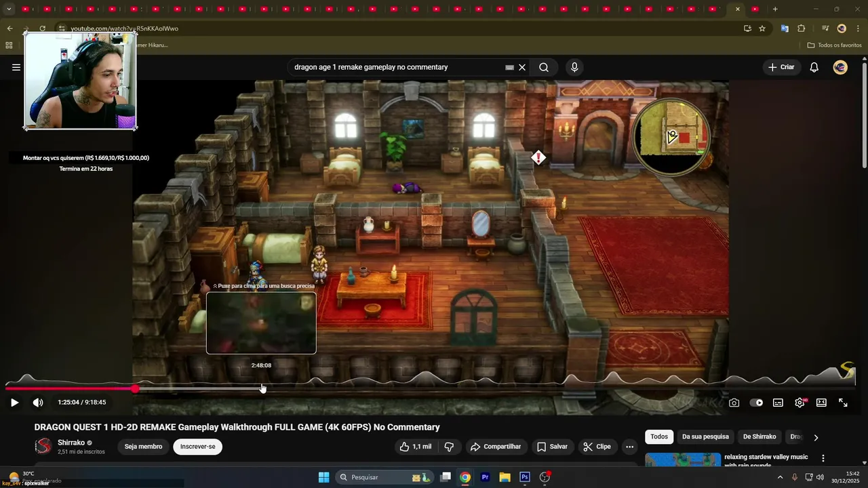868x488 pixels.
Task: Open Chrome extensions puzzle icon
Action: click(802, 28)
